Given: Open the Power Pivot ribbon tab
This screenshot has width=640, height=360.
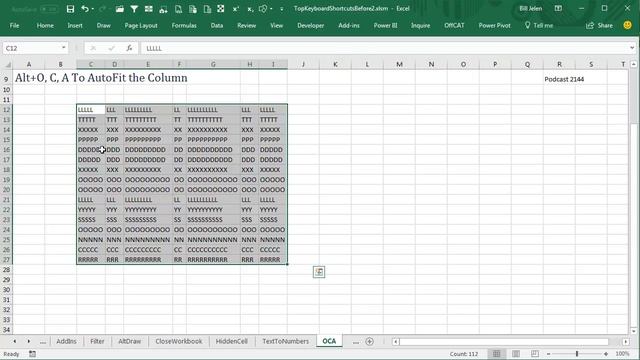Looking at the screenshot, I should click(x=494, y=25).
